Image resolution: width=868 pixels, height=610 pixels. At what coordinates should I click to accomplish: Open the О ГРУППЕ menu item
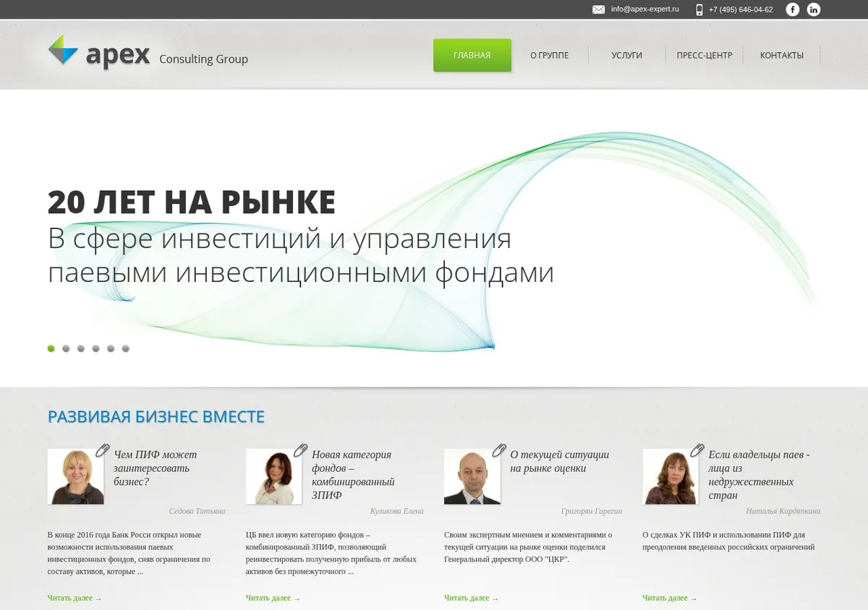[549, 56]
